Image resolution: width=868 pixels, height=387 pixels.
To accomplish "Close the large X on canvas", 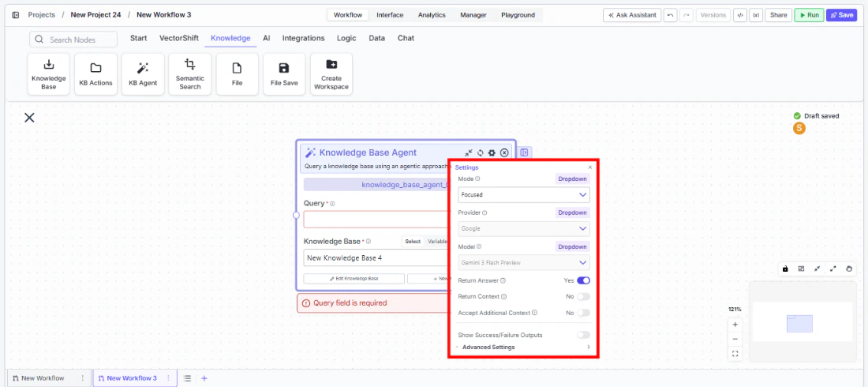I will click(x=29, y=118).
